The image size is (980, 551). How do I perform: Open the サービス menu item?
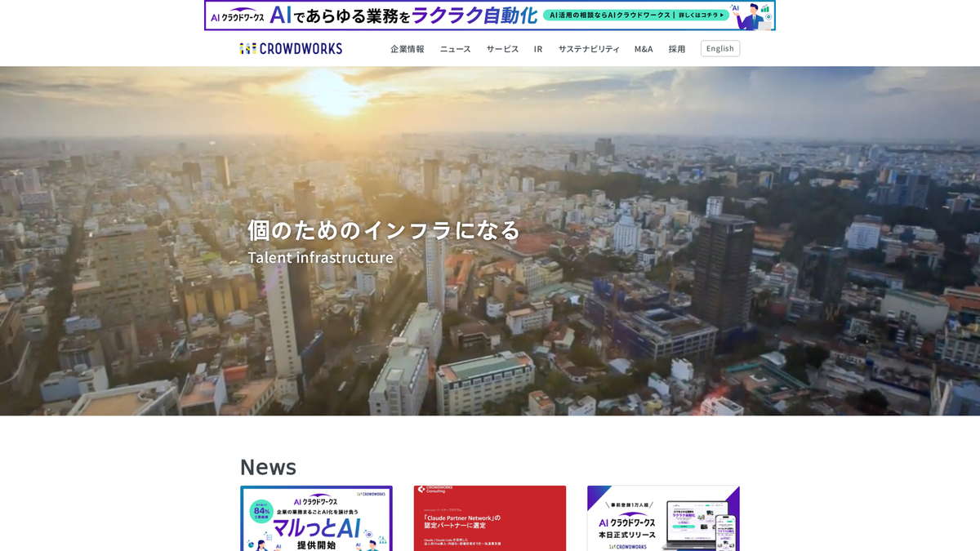pos(503,49)
